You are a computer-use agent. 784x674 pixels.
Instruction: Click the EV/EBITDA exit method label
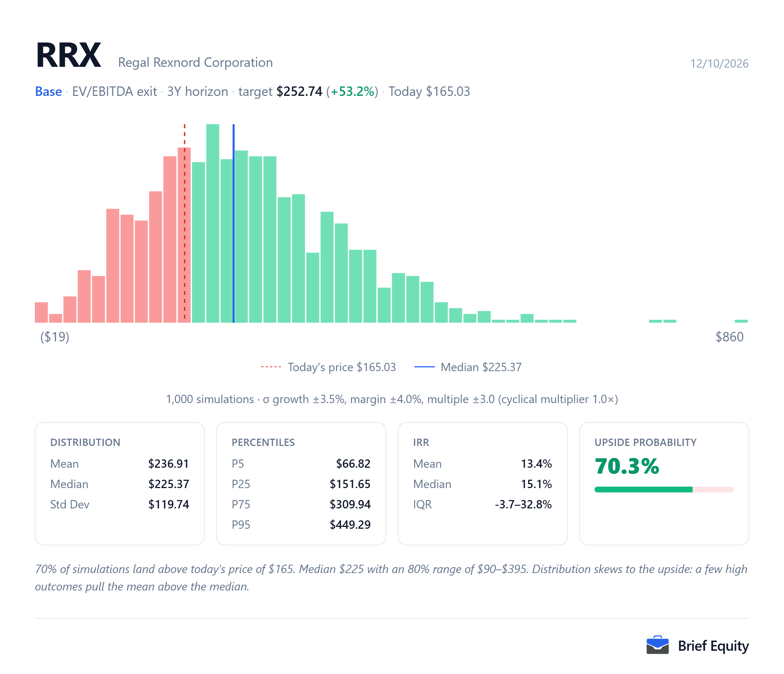pos(115,92)
